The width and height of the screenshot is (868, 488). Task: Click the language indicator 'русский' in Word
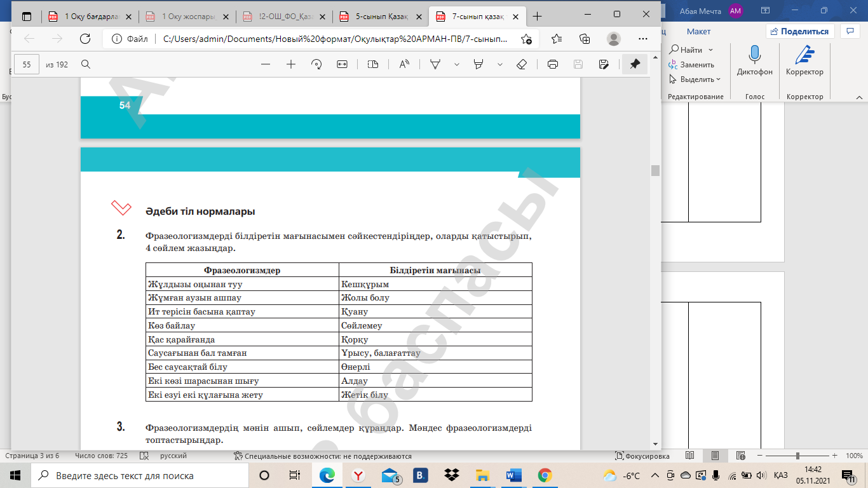coord(173,456)
